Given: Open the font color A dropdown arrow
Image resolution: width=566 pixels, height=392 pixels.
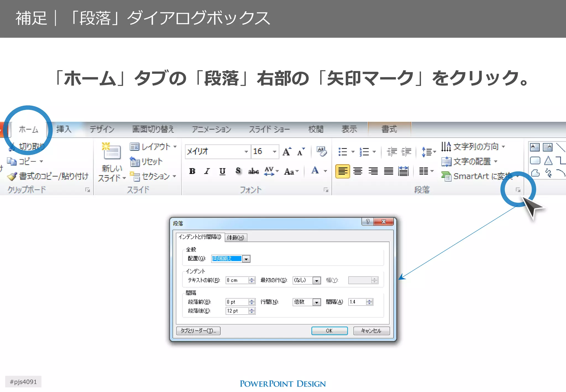Looking at the screenshot, I should pyautogui.click(x=326, y=171).
